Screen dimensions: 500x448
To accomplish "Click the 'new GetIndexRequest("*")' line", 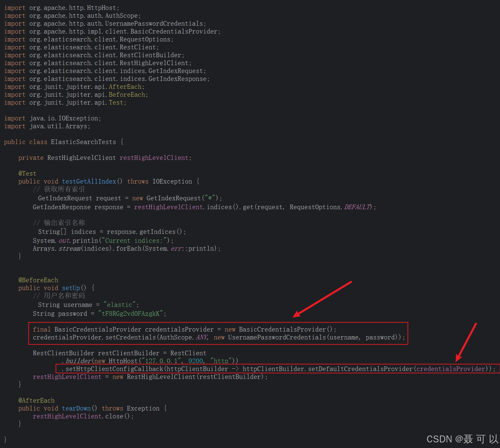I will [x=130, y=198].
